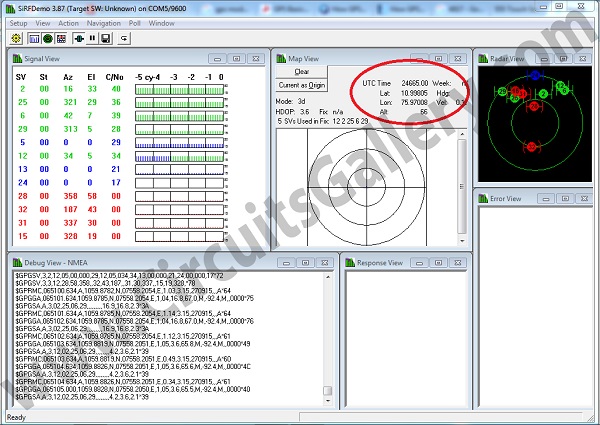
Task: Click the Clear button in Map View
Action: [x=302, y=72]
